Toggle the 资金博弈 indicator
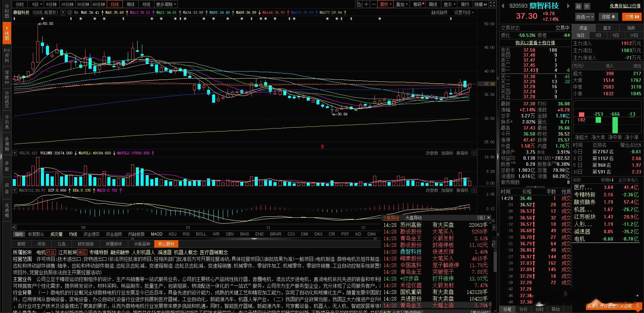This screenshot has width=644, height=313. [91, 234]
